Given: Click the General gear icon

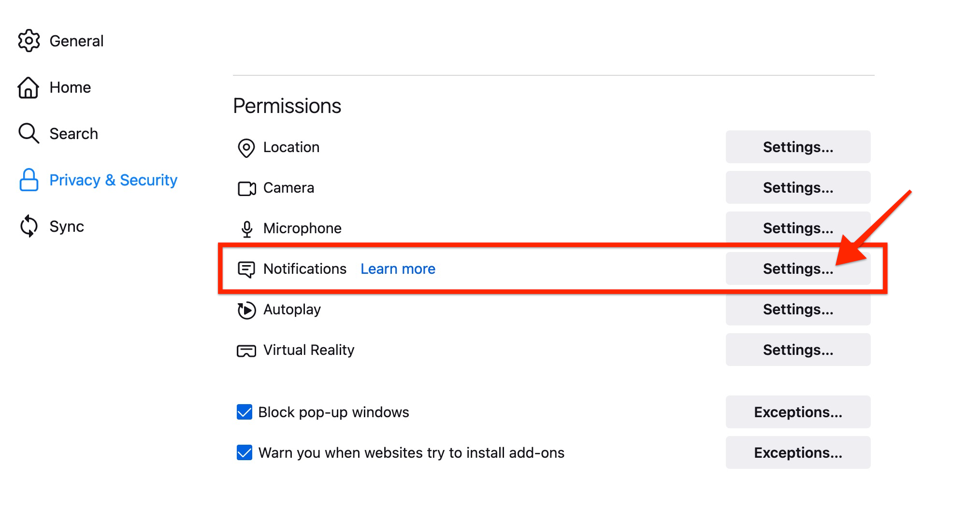Looking at the screenshot, I should 29,41.
